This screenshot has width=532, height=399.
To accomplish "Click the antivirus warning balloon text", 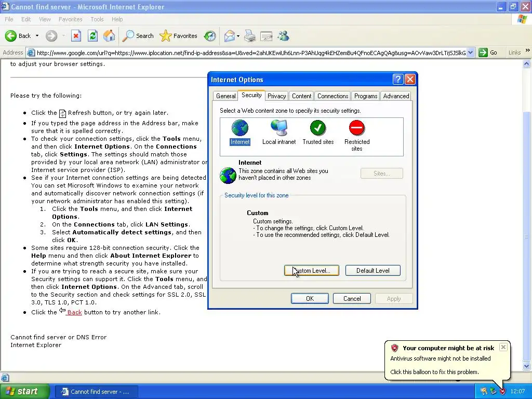I will pyautogui.click(x=441, y=358).
